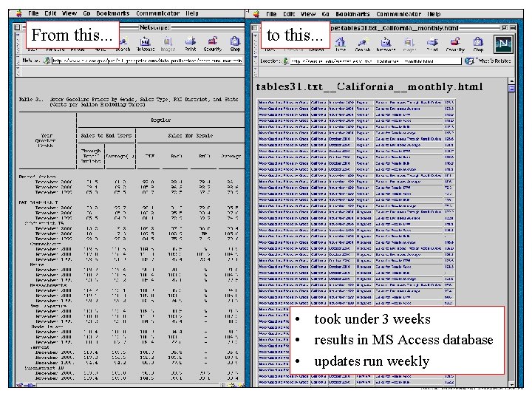This screenshot has width=532, height=399.
Task: Open File menu above right window
Action: pyautogui.click(x=271, y=14)
